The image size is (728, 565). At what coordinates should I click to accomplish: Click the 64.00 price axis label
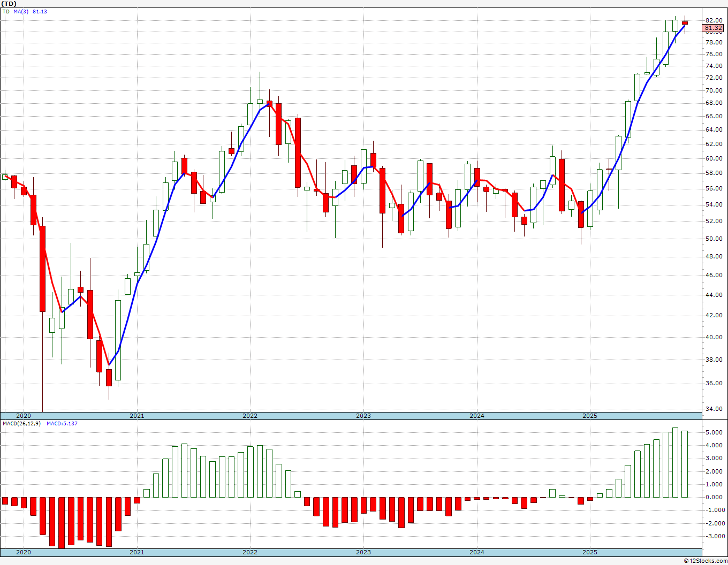714,129
